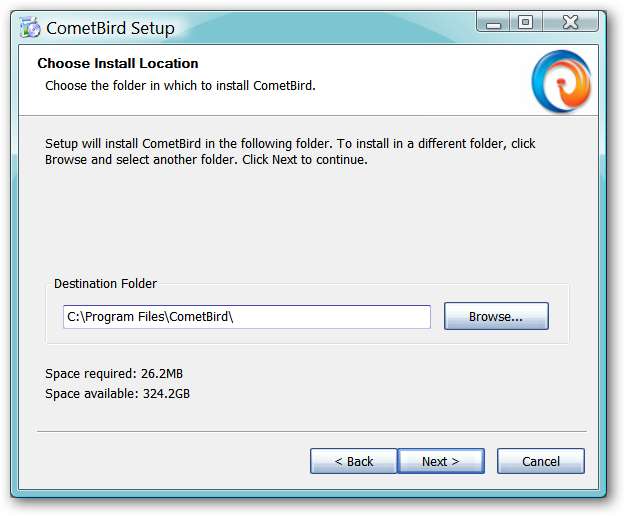Click the "CometBird Setup" title bar text

[x=110, y=27]
